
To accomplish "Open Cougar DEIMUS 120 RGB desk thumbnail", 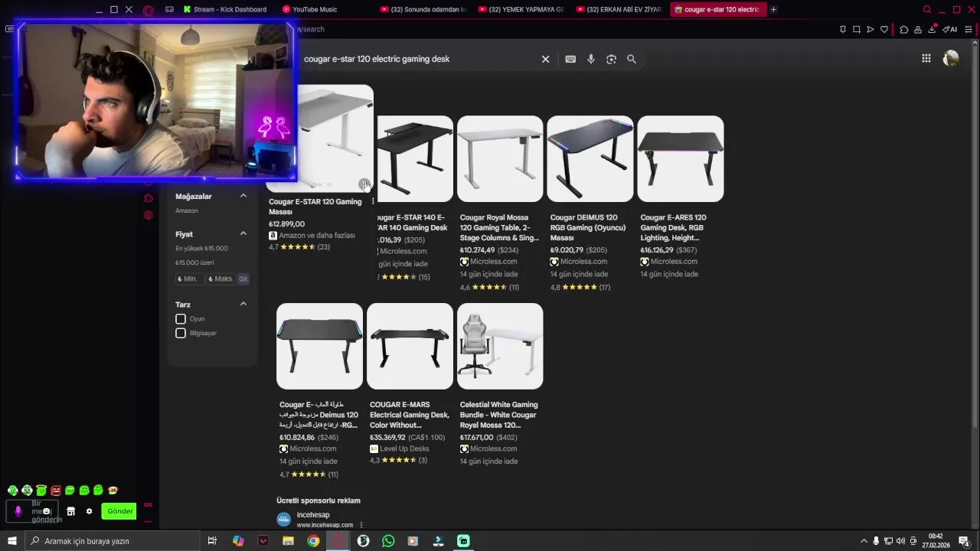I will click(x=590, y=158).
